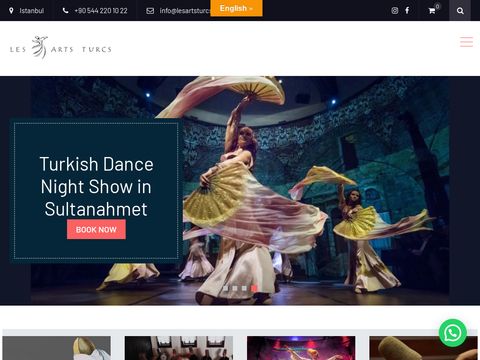480x360 pixels.
Task: Click the Turkish Dance Night Show heading
Action: pos(96,186)
